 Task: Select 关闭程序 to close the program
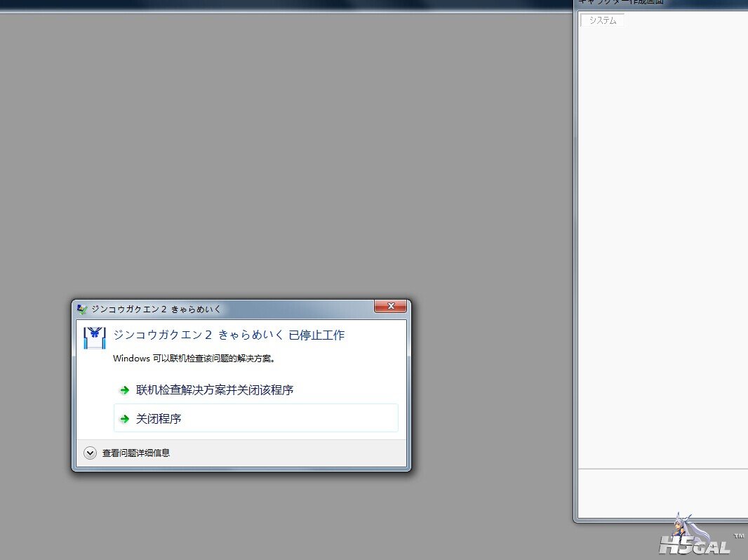tap(255, 418)
